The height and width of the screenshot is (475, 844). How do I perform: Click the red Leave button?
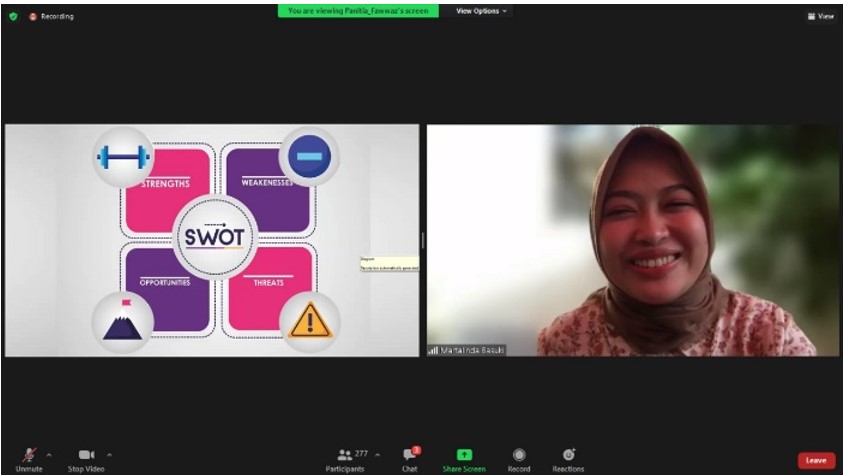[816, 460]
